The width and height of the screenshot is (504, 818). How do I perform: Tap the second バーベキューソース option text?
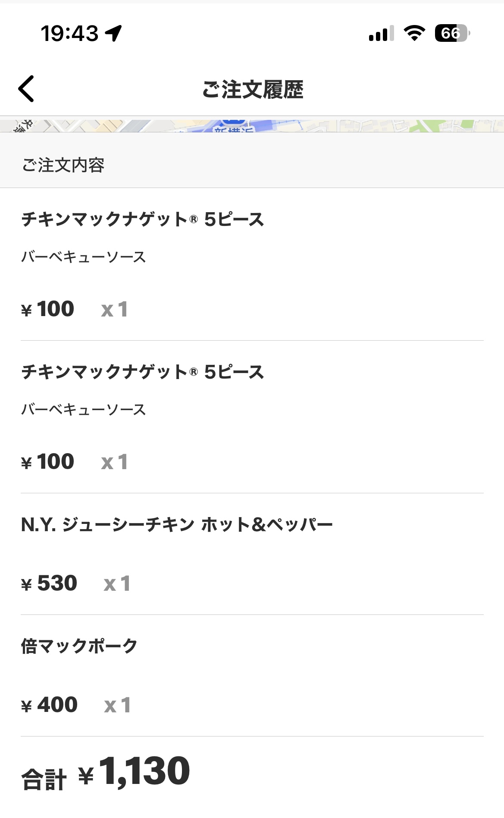(x=84, y=410)
